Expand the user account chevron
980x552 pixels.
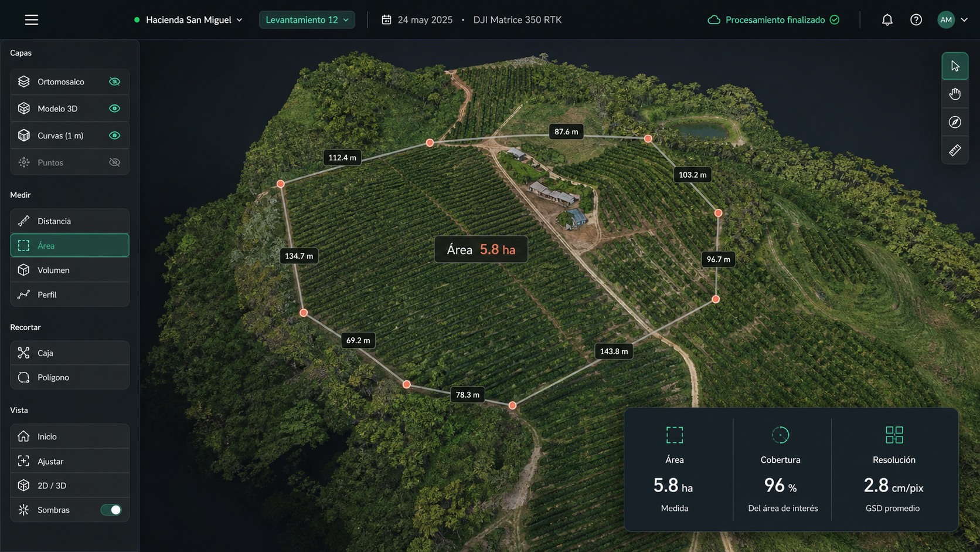coord(964,20)
